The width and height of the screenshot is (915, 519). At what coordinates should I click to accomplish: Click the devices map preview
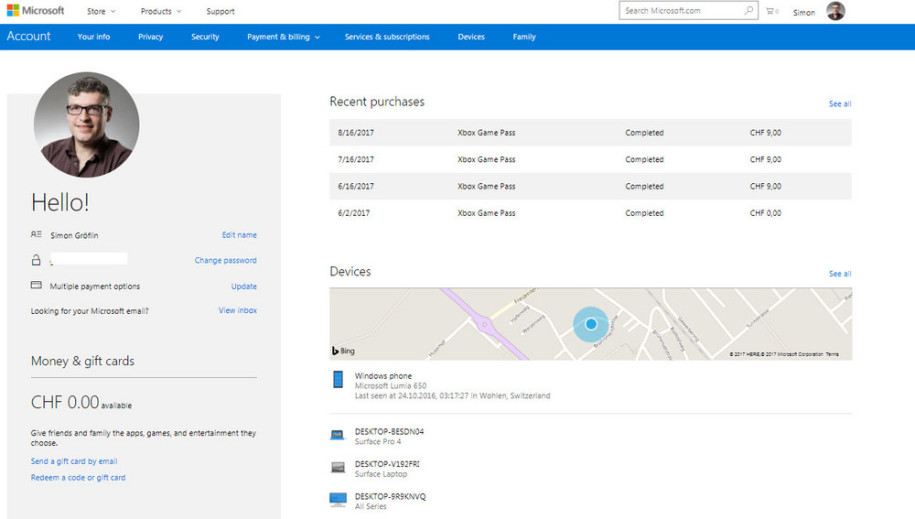click(591, 323)
